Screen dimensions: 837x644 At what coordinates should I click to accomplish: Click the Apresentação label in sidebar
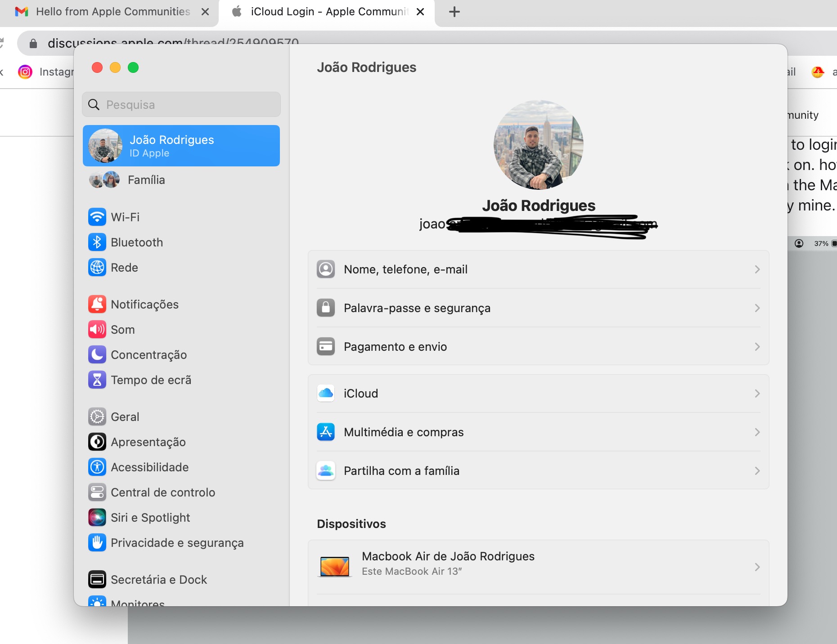pyautogui.click(x=148, y=442)
